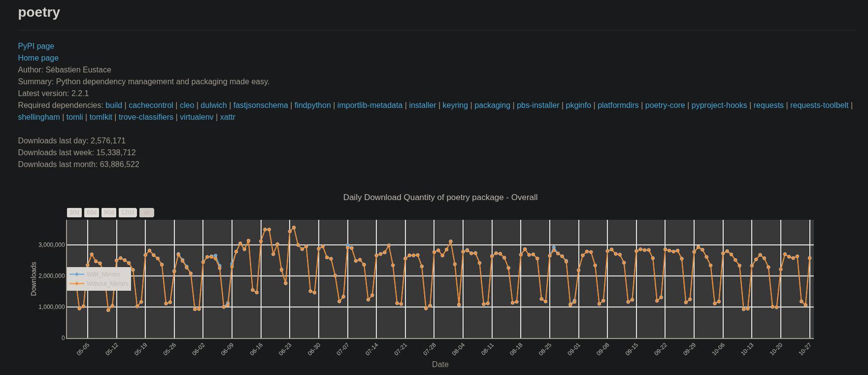This screenshot has height=375, width=868.
Task: Click the requests-toolbelt dependency link
Action: pyautogui.click(x=819, y=105)
